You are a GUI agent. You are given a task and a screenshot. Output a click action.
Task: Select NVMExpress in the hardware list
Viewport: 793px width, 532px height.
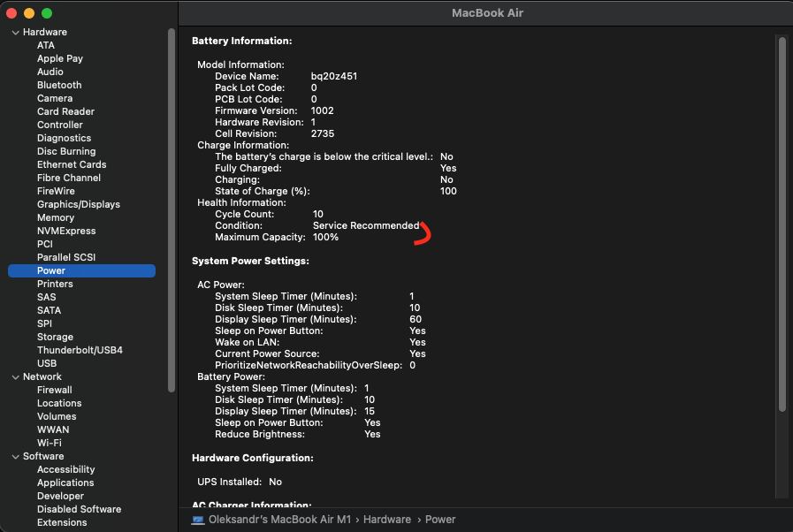pos(66,231)
